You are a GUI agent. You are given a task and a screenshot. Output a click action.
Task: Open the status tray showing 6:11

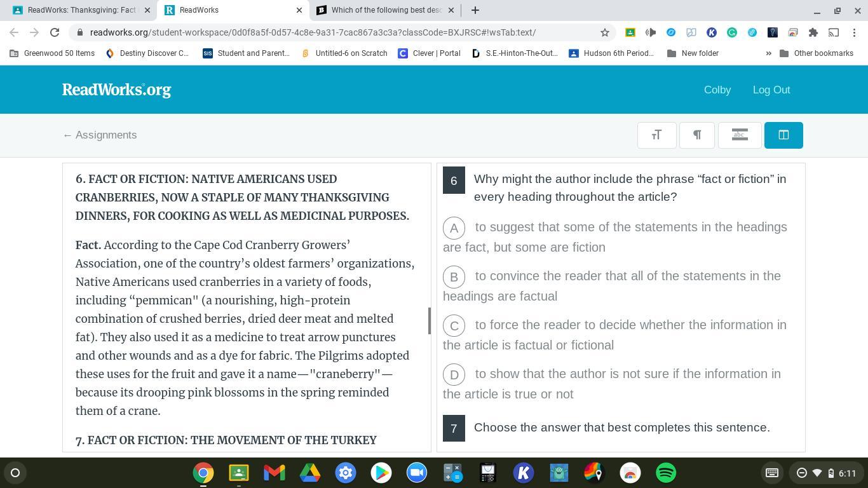(825, 473)
